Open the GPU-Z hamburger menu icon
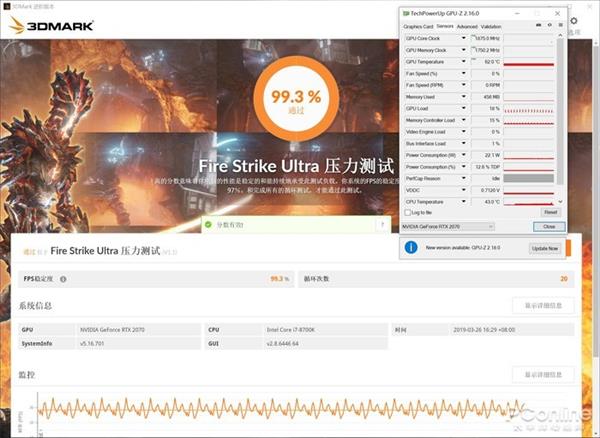This screenshot has height=438, width=600. click(x=561, y=25)
